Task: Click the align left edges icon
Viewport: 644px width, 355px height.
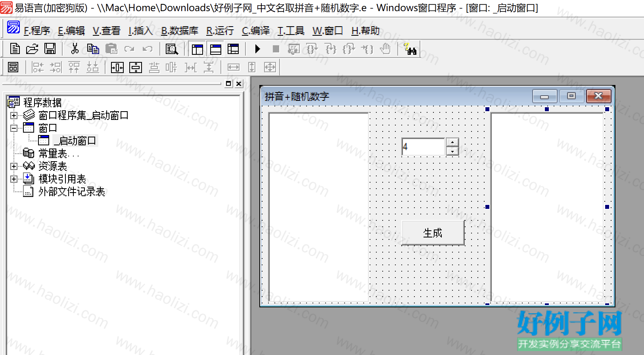Action: (x=38, y=67)
